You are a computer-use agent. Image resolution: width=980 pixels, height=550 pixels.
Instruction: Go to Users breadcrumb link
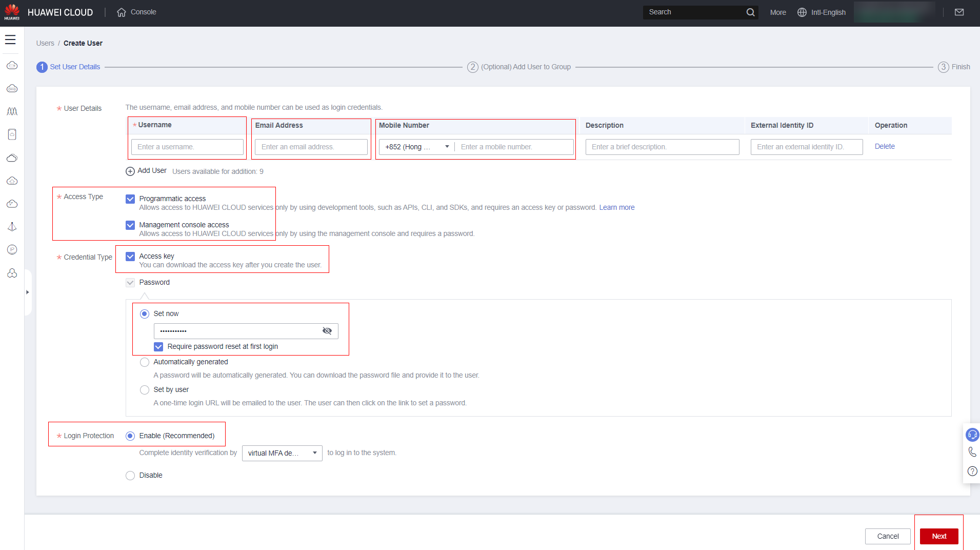pyautogui.click(x=45, y=43)
